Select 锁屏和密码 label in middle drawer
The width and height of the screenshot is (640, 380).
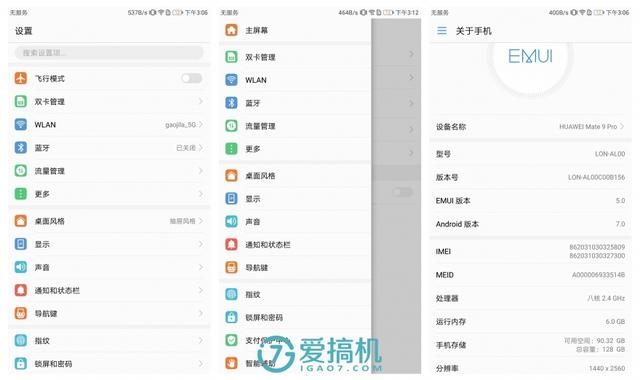tap(264, 318)
